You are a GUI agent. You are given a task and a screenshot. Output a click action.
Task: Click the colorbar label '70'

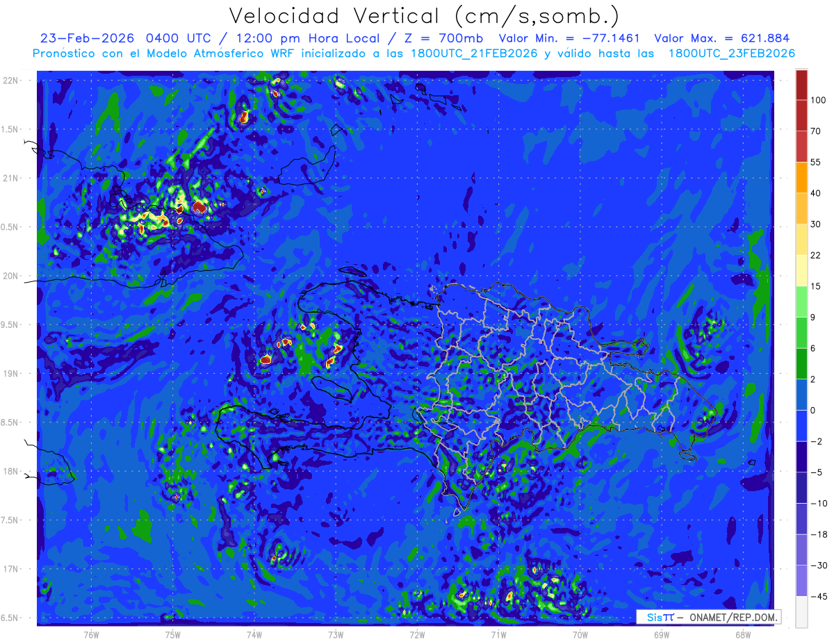[x=816, y=131]
